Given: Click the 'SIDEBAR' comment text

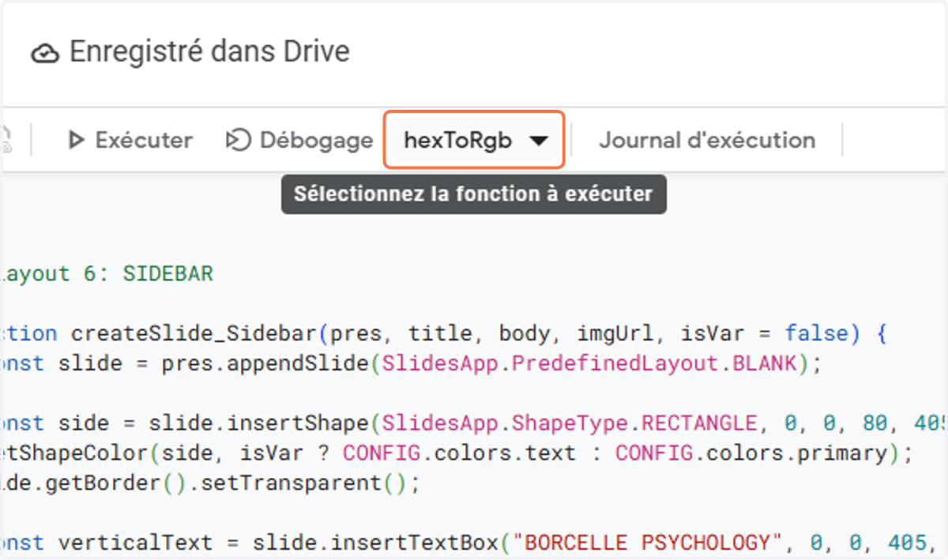Looking at the screenshot, I should [167, 274].
